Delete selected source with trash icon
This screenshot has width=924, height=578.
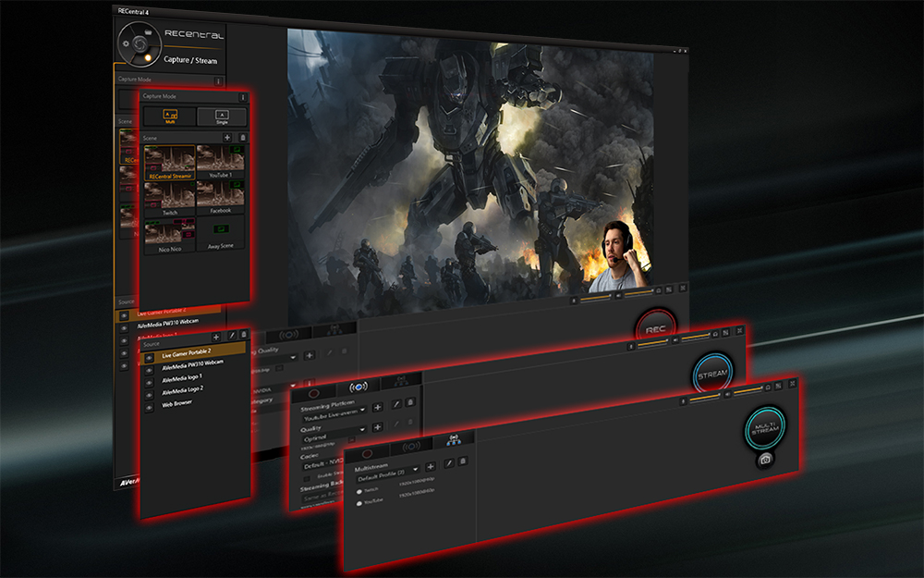pyautogui.click(x=244, y=334)
